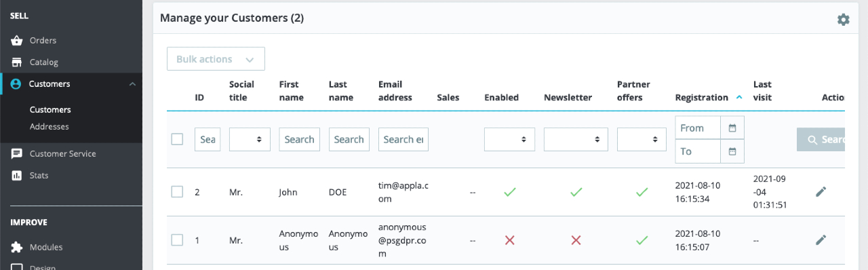Click the Modules puzzle icon
This screenshot has height=270, width=868.
pyautogui.click(x=17, y=247)
